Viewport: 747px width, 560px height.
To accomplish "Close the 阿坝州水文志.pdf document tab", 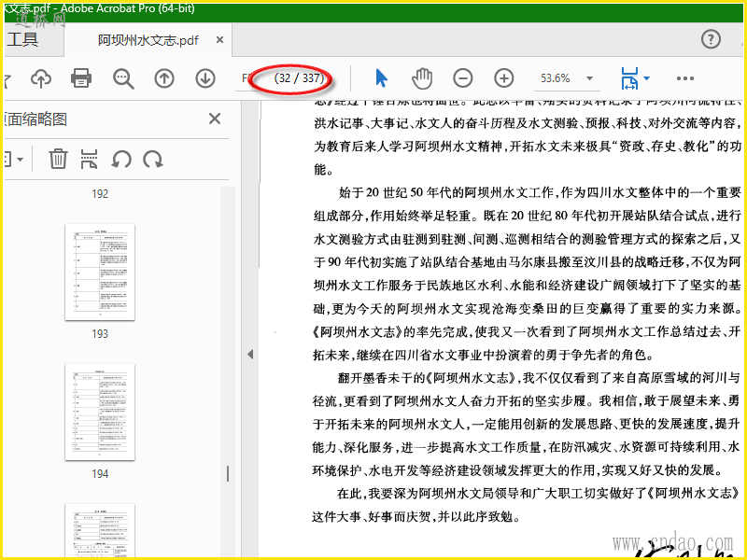I will click(x=219, y=40).
